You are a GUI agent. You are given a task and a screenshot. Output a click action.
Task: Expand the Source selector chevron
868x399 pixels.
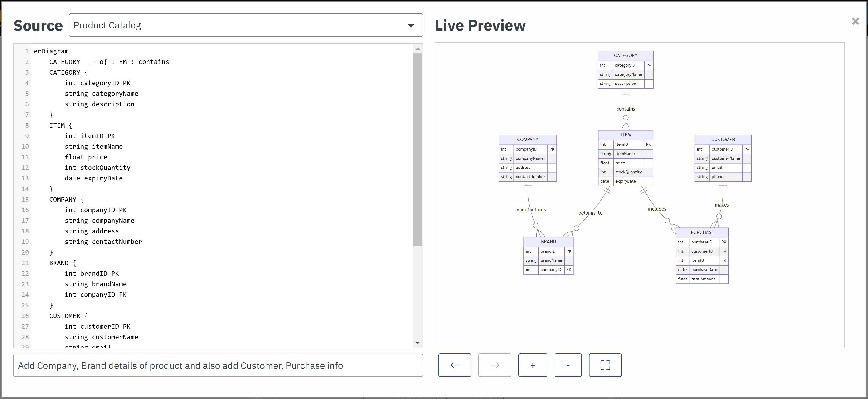coord(411,25)
